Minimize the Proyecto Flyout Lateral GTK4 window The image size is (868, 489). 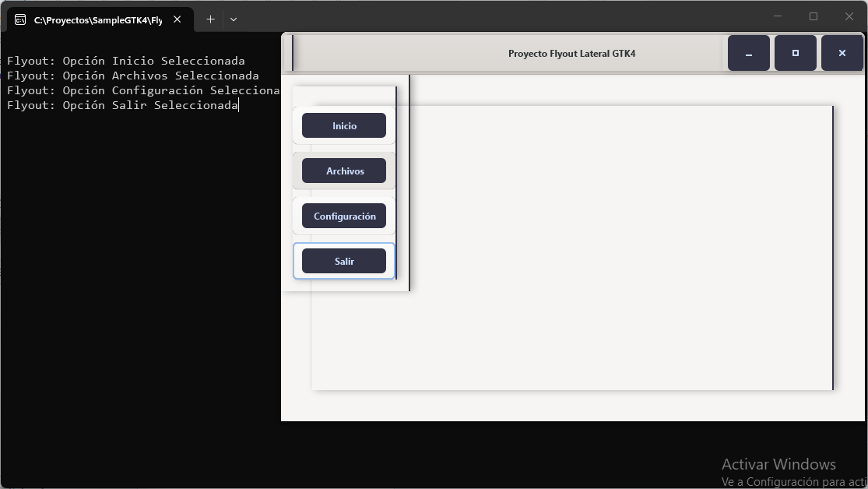(x=748, y=53)
